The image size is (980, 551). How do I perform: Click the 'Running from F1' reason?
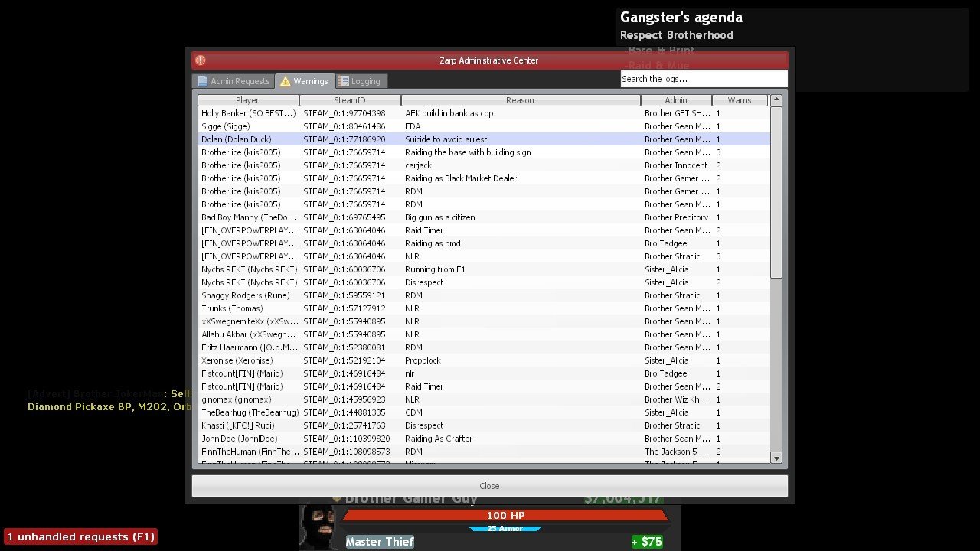[x=435, y=269]
